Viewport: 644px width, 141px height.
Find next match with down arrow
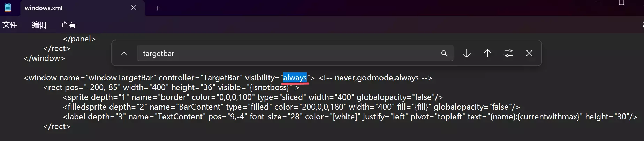pyautogui.click(x=467, y=53)
